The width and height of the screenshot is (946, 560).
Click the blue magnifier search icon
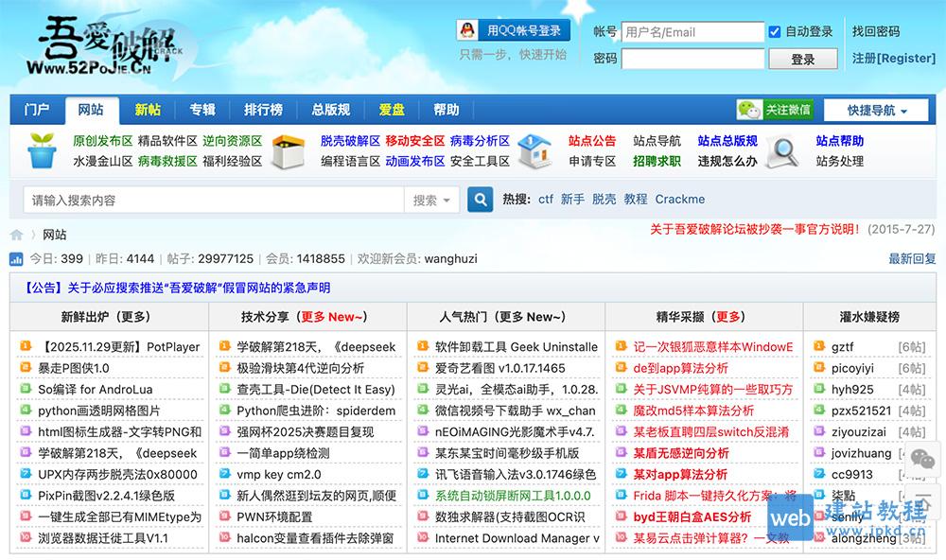pyautogui.click(x=480, y=200)
